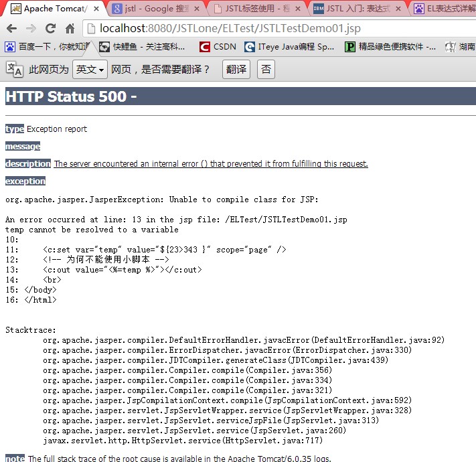Open the home page via house icon
476x462 pixels.
pos(70,29)
